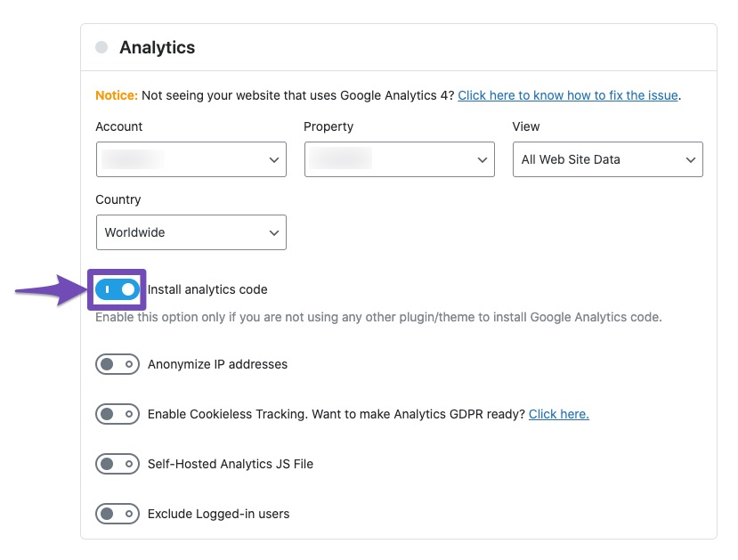Screen dimensions: 738x560
Task: Open the View dropdown showing All Web Site Data
Action: [607, 159]
